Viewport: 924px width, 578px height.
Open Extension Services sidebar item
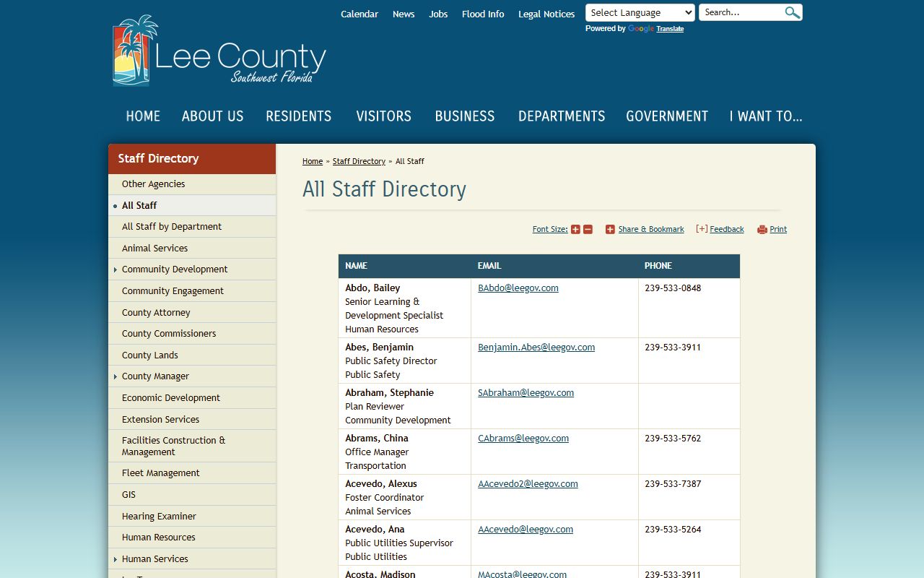(x=192, y=419)
